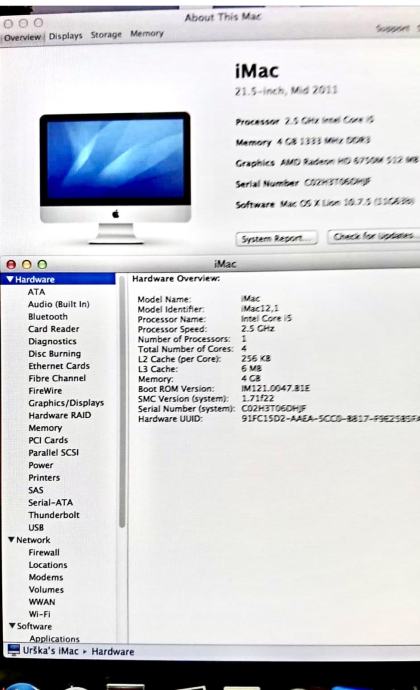Select Wi-Fi under Network
Viewport: 420px width, 690px height.
coord(39,613)
